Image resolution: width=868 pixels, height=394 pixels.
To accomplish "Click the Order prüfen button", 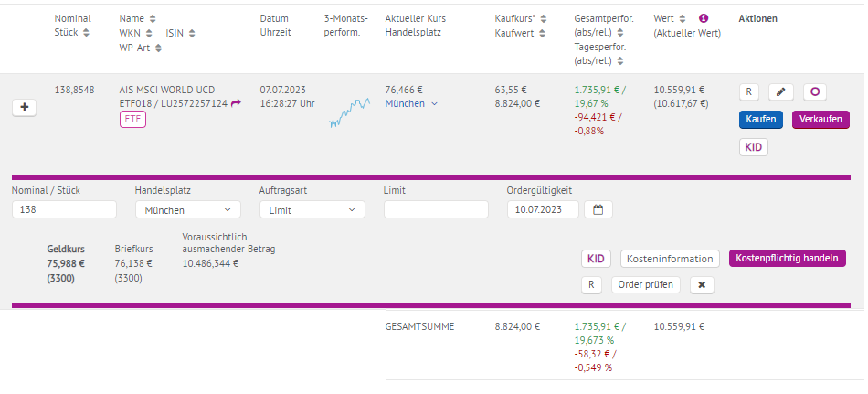I will tap(646, 284).
